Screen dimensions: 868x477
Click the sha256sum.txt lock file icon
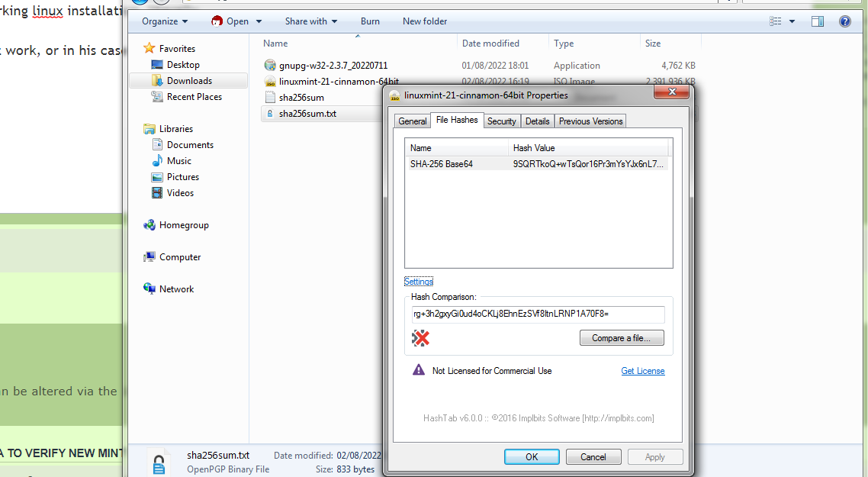coord(269,114)
